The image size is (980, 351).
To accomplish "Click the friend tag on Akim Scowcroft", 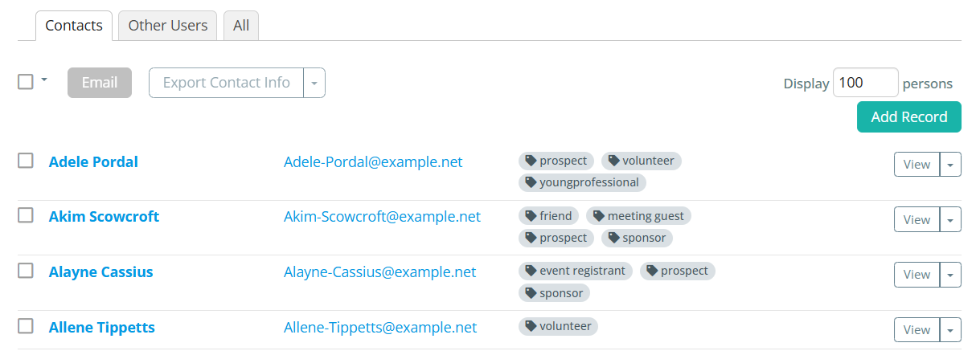I will tap(548, 216).
